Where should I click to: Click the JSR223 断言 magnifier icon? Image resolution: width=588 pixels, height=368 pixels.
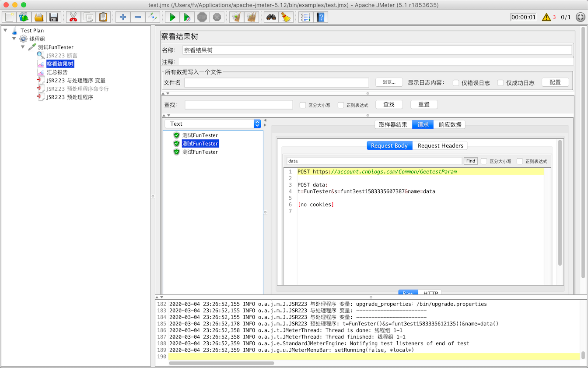pos(41,56)
